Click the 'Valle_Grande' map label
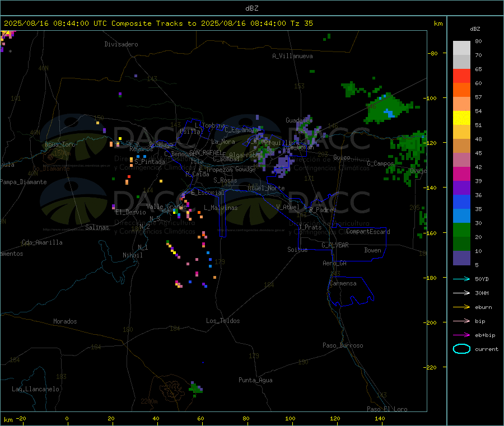504x426 pixels. tap(166, 206)
